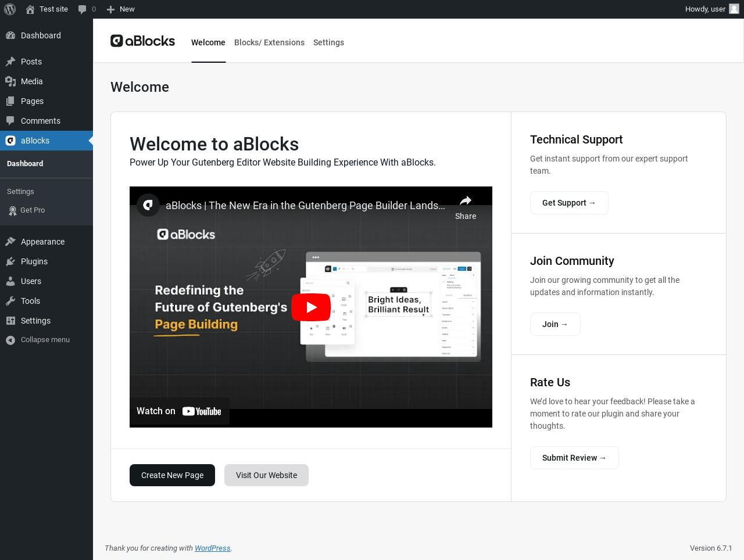Click the WordPress logo icon in admin bar

10,9
